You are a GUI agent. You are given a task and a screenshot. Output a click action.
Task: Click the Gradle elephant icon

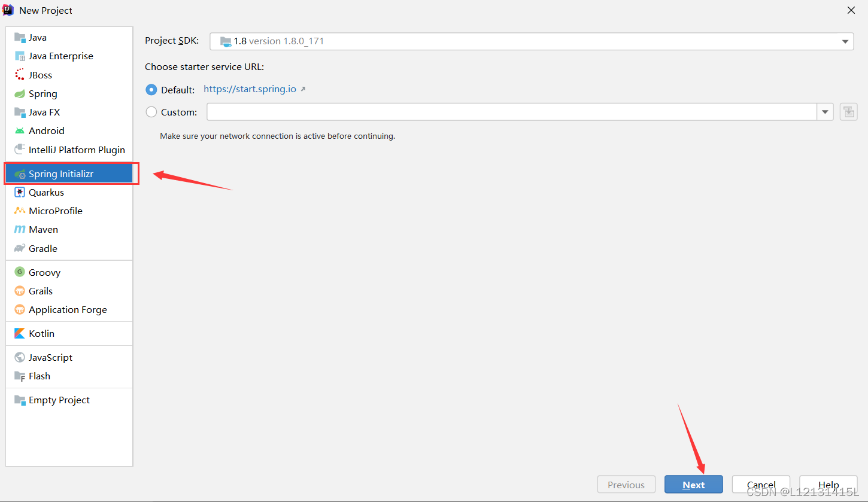pos(20,248)
